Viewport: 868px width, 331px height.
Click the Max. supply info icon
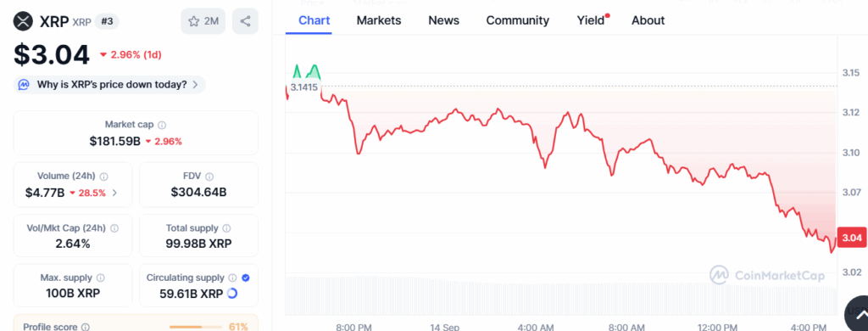tap(102, 278)
